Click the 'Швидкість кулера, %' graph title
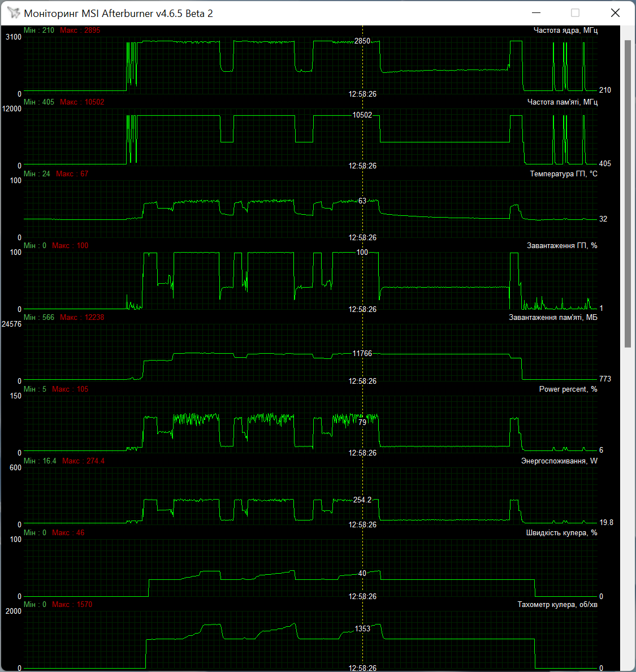Viewport: 636px width, 672px height. click(561, 533)
